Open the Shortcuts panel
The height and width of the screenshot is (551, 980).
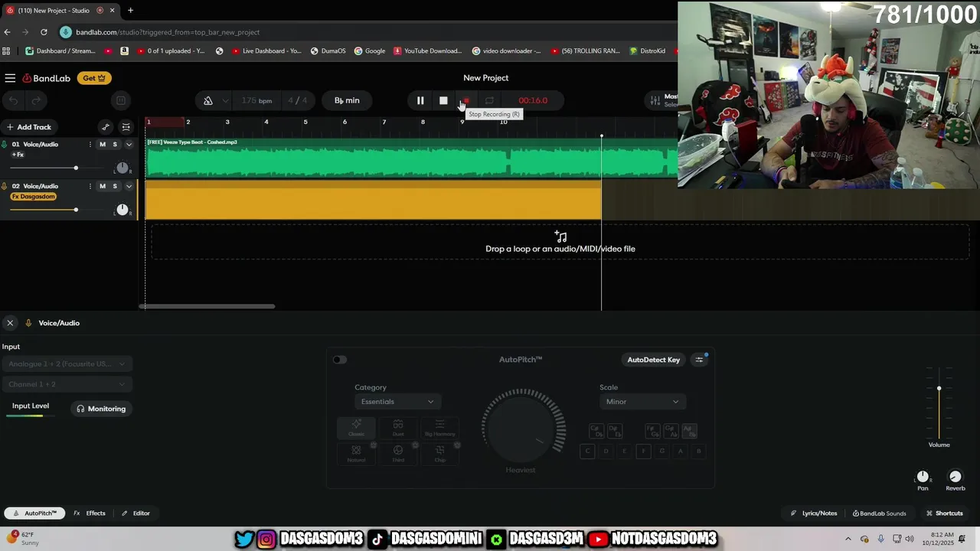pyautogui.click(x=944, y=514)
